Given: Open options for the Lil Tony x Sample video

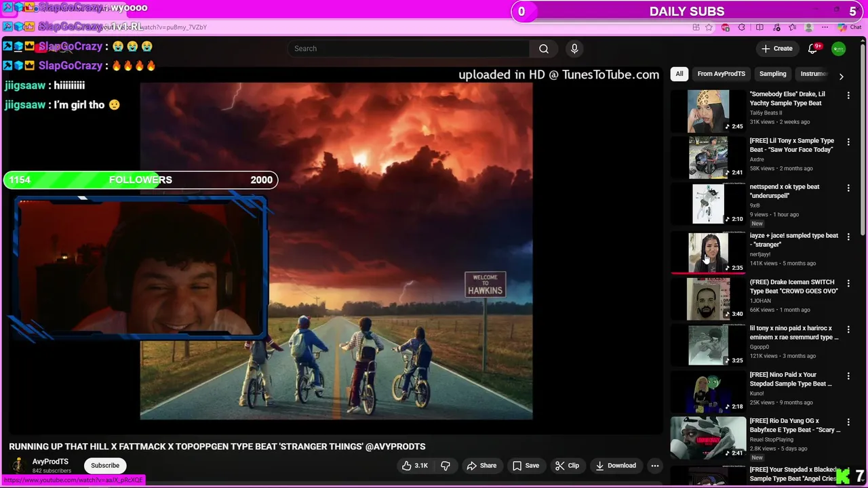Looking at the screenshot, I should (848, 142).
